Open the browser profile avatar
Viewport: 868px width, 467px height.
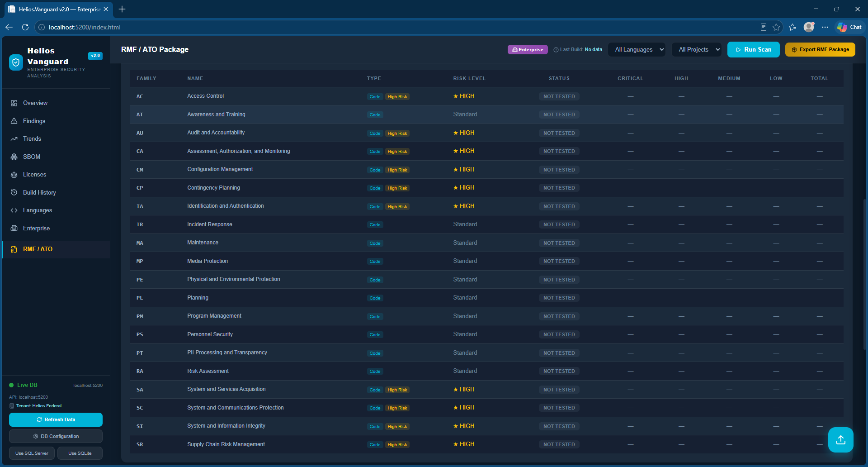[809, 27]
